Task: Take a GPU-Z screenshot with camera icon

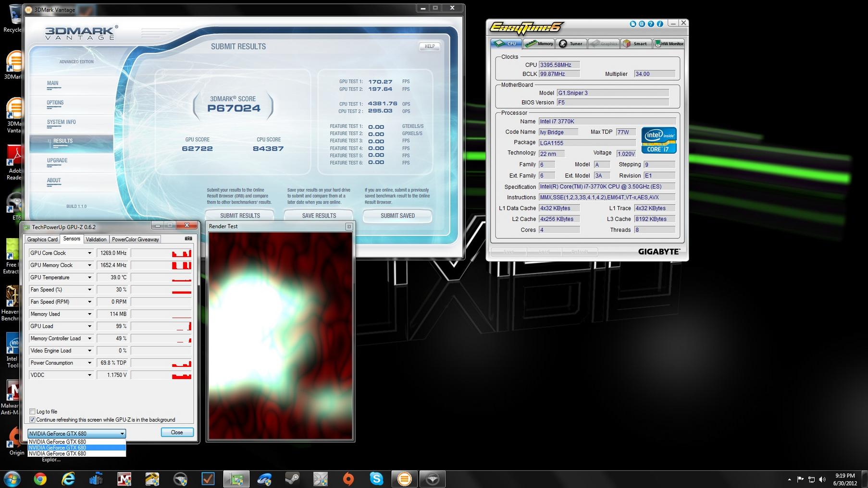Action: [188, 239]
